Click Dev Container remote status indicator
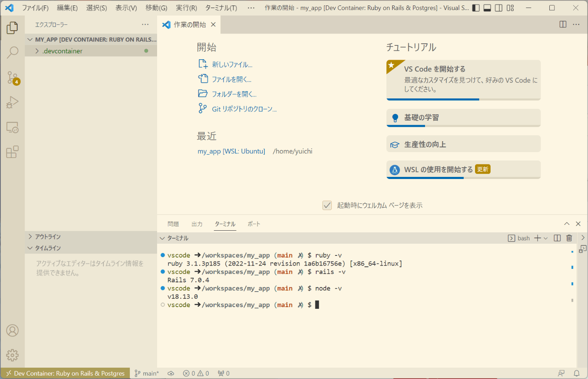Screen dimensions: 588x379 (x=65, y=373)
